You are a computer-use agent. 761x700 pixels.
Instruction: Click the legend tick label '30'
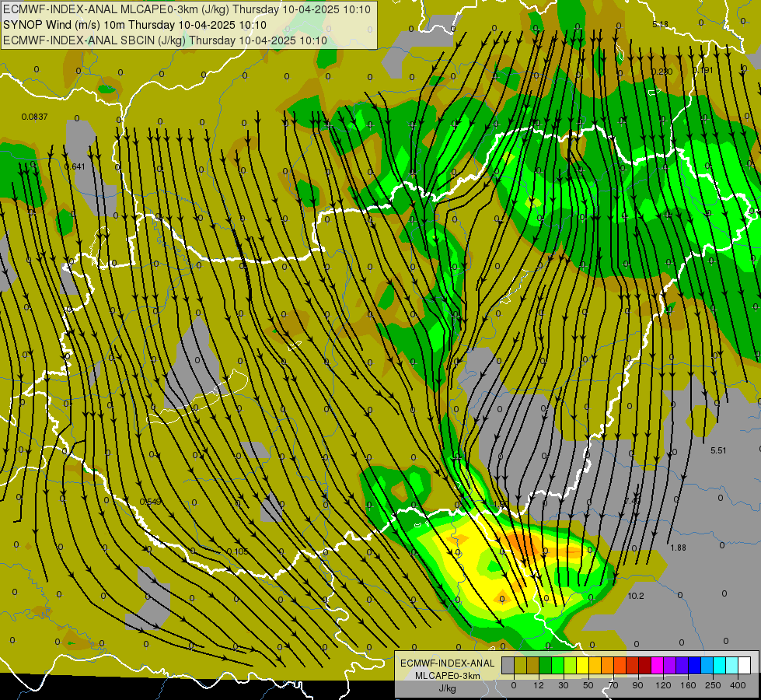click(x=564, y=685)
